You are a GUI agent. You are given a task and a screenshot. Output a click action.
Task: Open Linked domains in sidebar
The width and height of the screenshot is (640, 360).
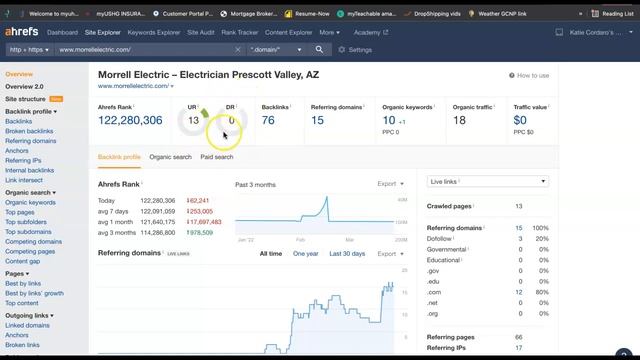click(27, 325)
